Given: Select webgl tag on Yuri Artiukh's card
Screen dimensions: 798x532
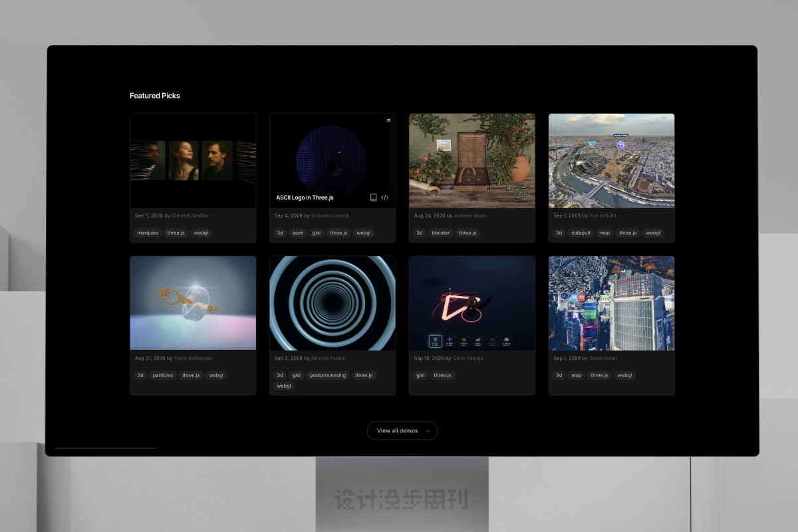Looking at the screenshot, I should (653, 233).
